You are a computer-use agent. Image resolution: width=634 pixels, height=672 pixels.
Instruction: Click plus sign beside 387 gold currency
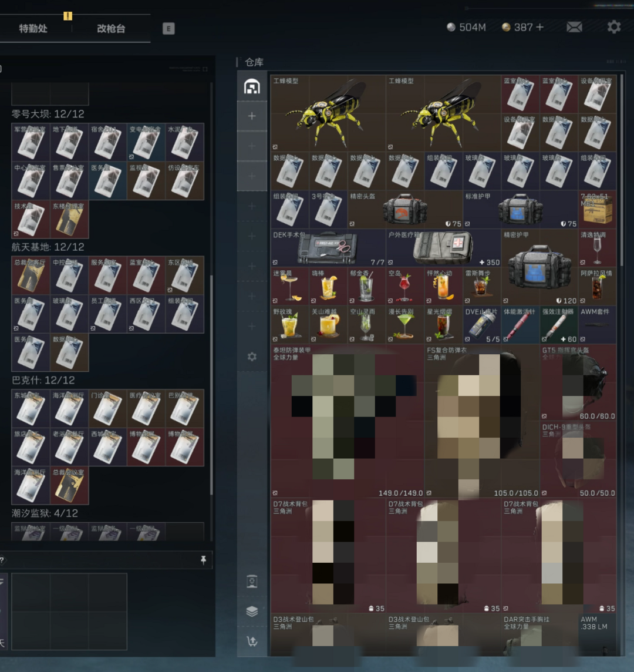click(x=539, y=27)
